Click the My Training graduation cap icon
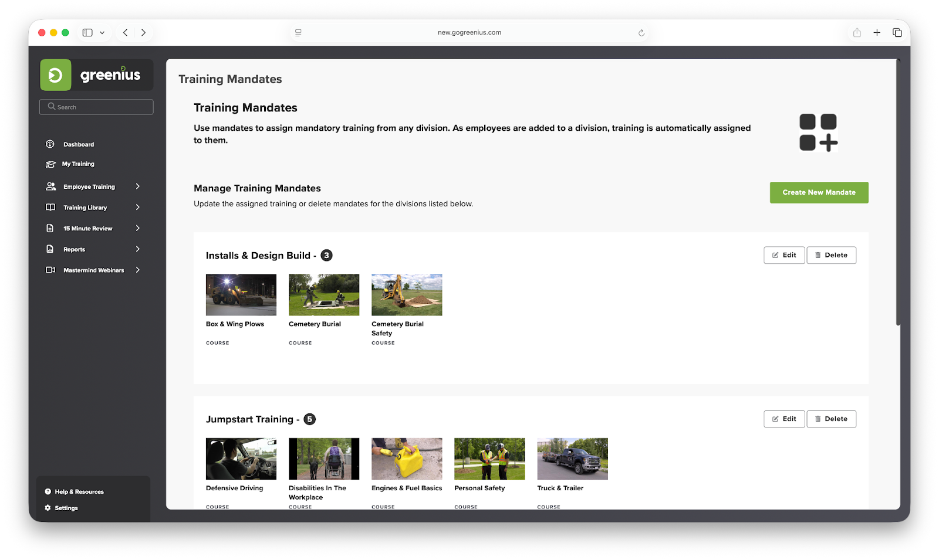939x560 pixels. click(x=50, y=164)
